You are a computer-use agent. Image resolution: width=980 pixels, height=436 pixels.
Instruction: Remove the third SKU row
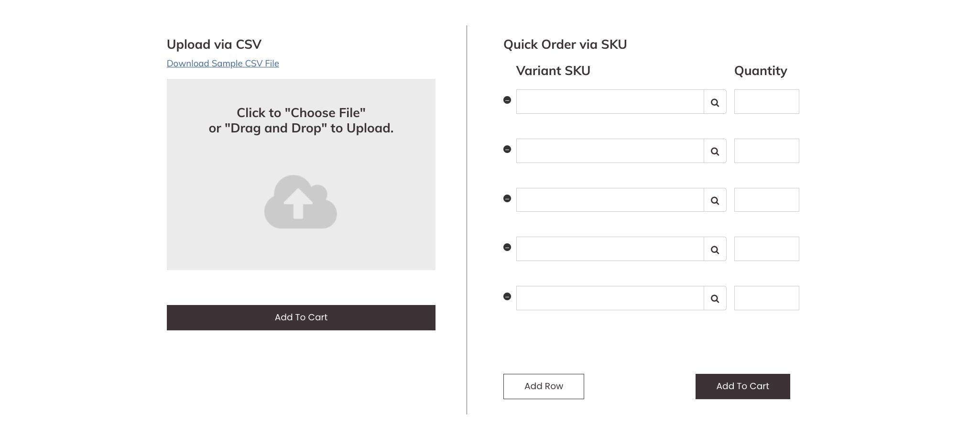click(507, 198)
